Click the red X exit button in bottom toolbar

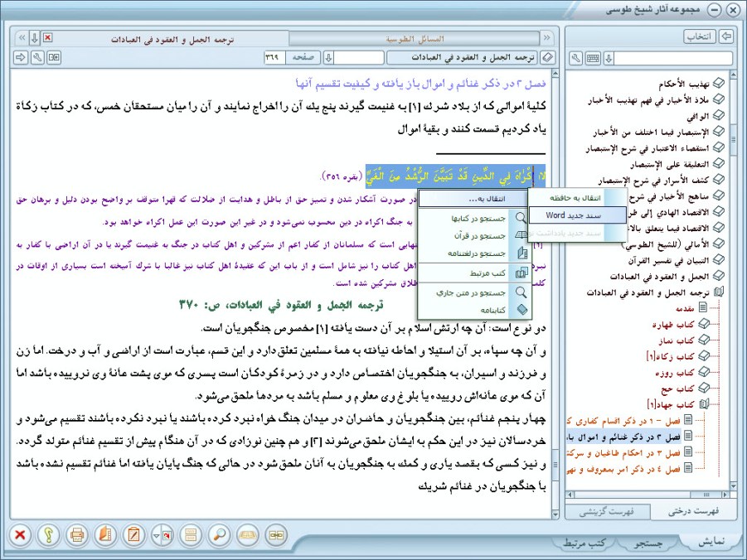[x=21, y=535]
